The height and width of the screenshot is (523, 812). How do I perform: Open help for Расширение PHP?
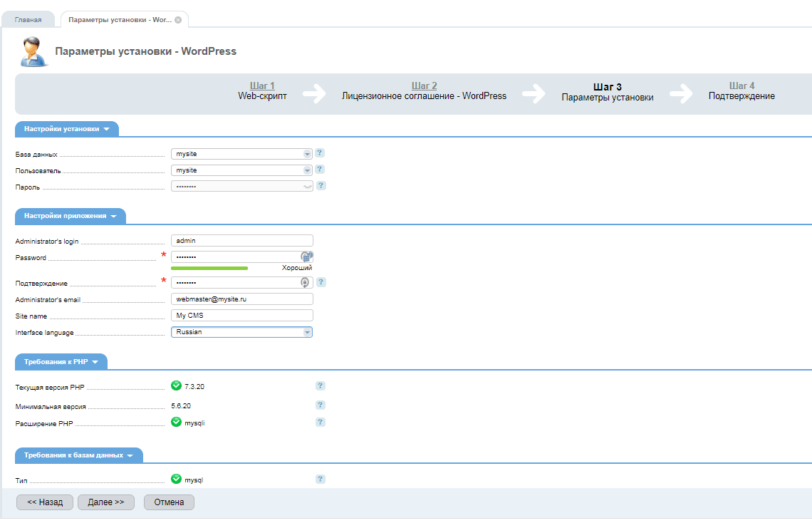(321, 422)
